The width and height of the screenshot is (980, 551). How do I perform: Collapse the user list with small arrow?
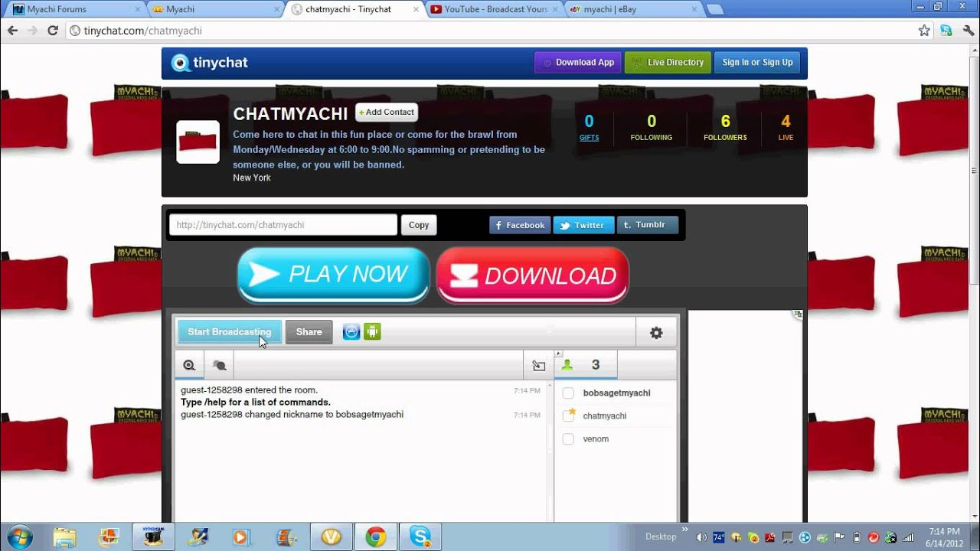coord(558,354)
